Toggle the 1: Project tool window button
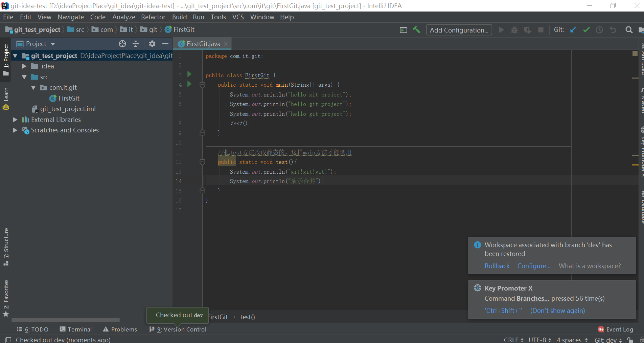 [x=6, y=60]
